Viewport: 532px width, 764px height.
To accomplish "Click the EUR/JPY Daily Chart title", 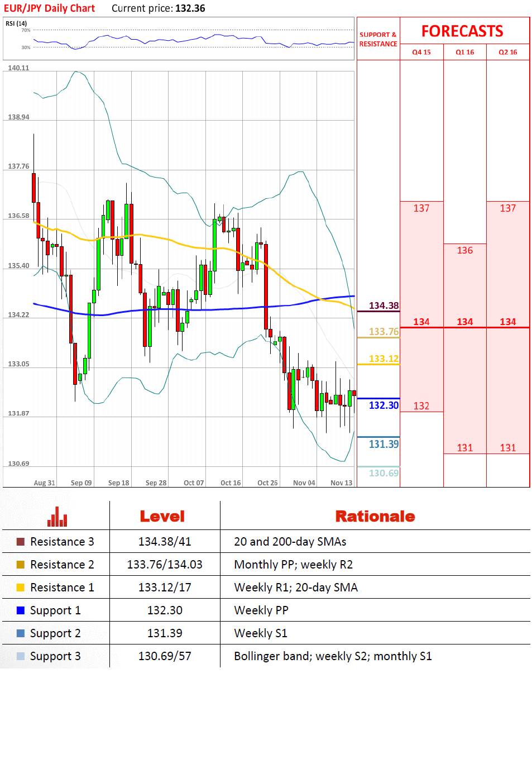I will (x=49, y=8).
